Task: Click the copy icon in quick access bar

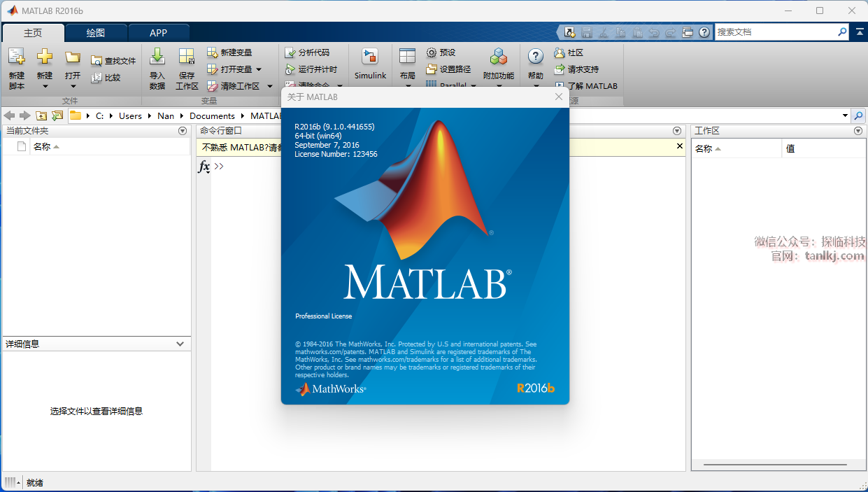Action: click(620, 32)
